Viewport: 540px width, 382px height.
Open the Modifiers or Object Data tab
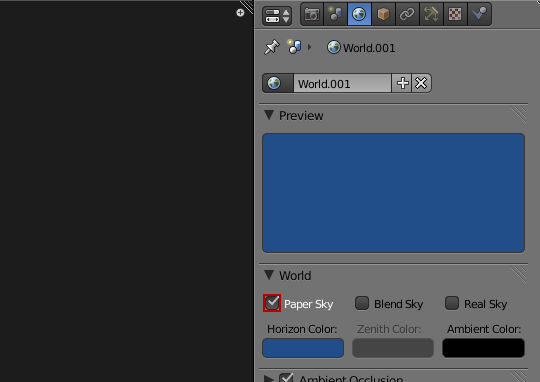(x=431, y=14)
